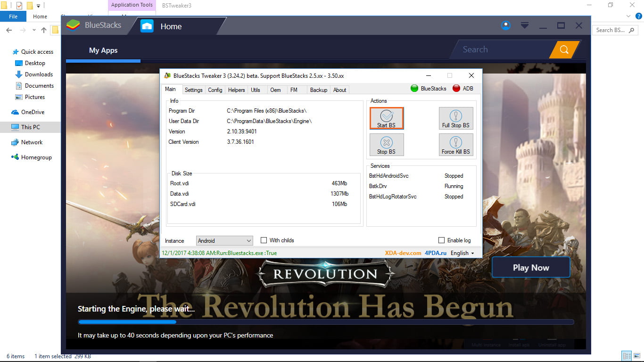Open the Instance dropdown showing Android
This screenshot has width=644, height=362.
click(x=224, y=241)
